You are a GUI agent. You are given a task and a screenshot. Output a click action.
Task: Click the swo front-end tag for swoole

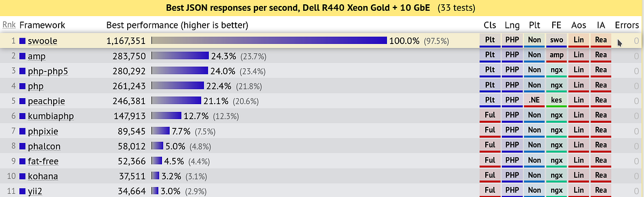556,41
